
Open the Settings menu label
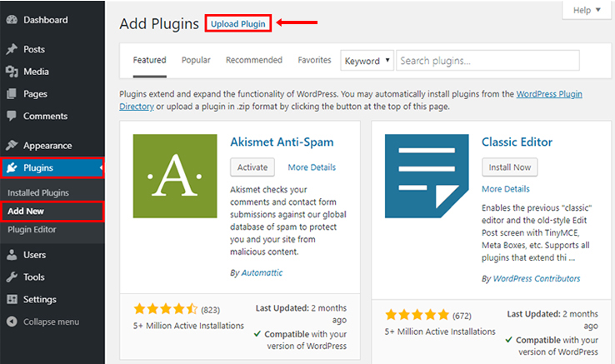click(40, 299)
